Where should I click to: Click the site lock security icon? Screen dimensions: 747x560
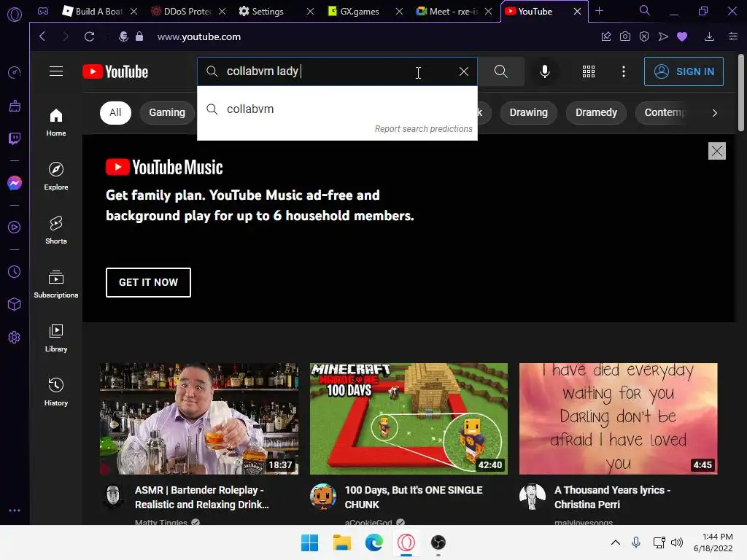(x=139, y=36)
